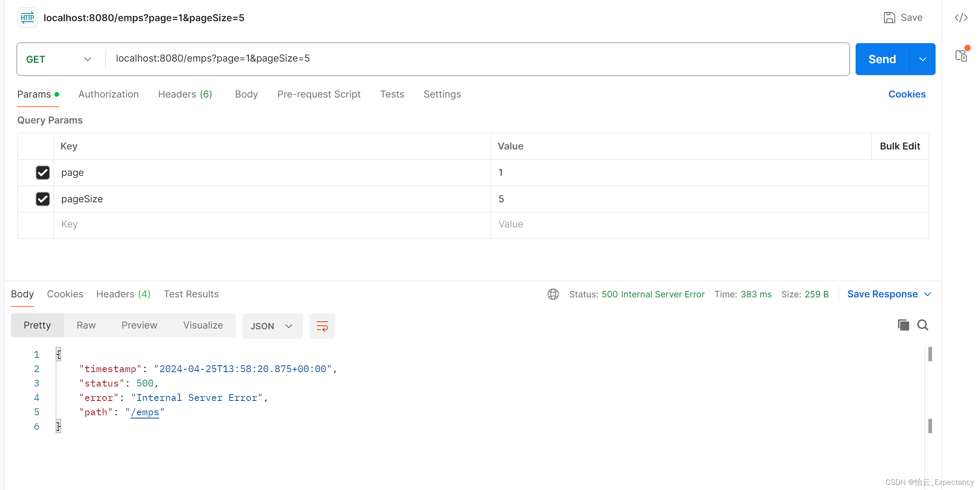This screenshot has width=980, height=490.
Task: Click the wrap lines icon beside JSON
Action: coord(322,326)
